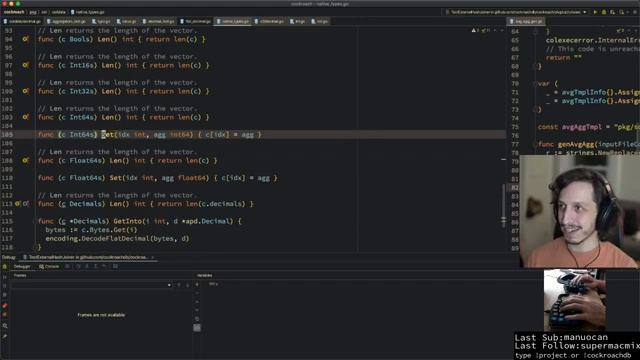Switch to the Console tab
The image size is (640, 360).
(49, 267)
